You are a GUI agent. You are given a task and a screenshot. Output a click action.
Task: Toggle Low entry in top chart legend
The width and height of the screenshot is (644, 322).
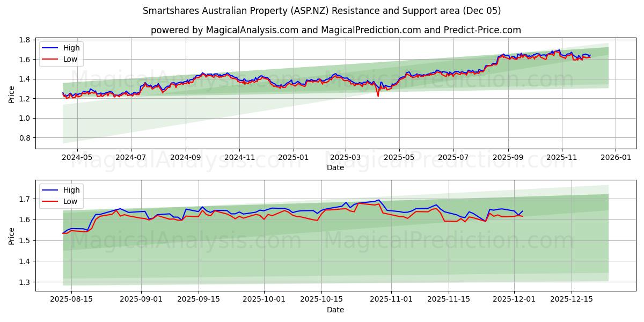tap(59, 58)
